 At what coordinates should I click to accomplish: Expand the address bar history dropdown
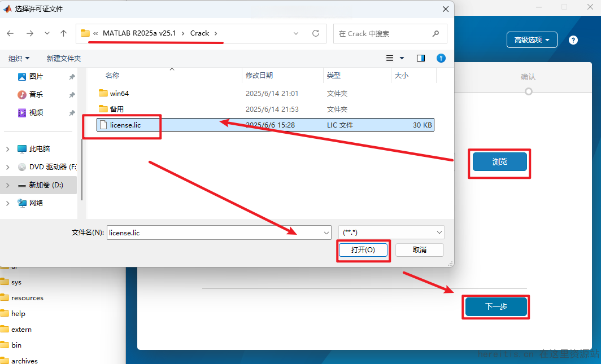[x=296, y=33]
